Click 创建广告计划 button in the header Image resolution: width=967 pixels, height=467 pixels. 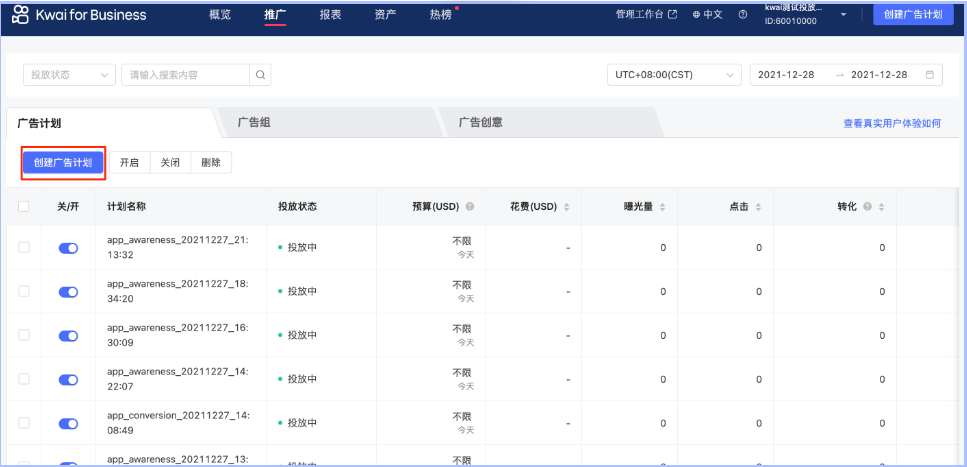[913, 15]
